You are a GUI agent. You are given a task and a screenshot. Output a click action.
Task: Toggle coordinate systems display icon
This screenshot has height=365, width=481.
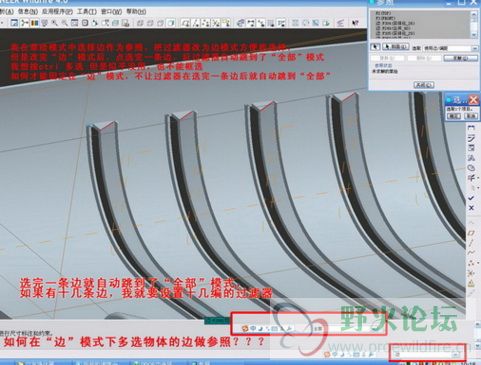click(x=217, y=23)
